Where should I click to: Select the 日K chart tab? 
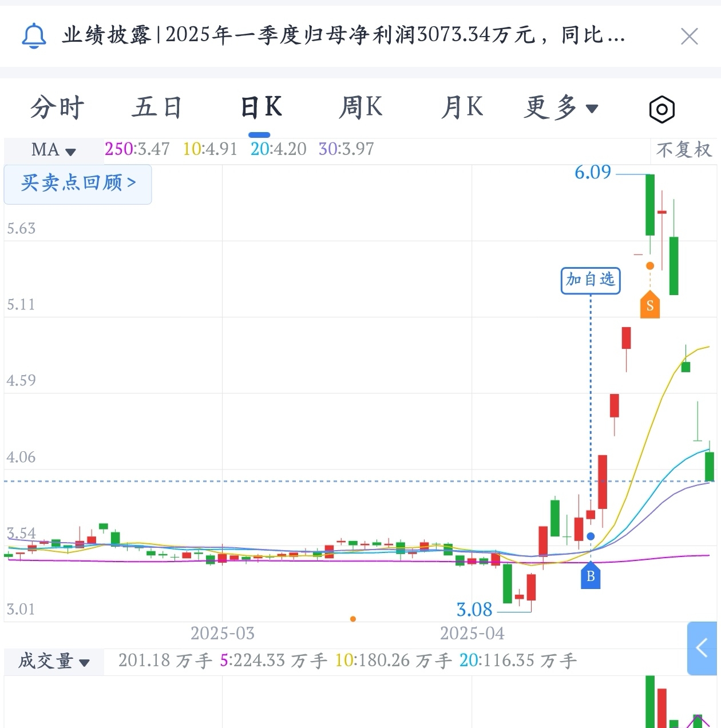click(x=261, y=108)
